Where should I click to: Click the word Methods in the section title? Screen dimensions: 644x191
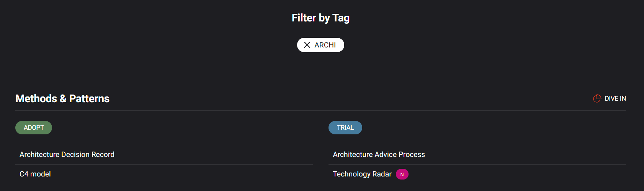36,99
